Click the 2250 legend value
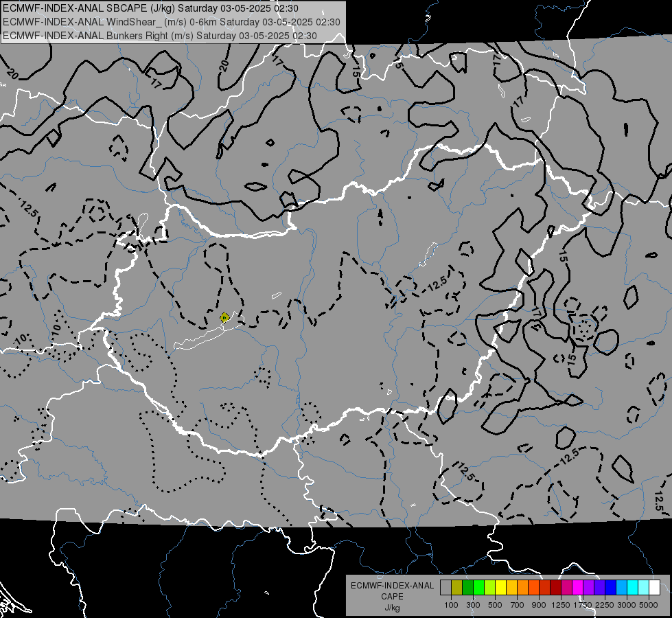The height and width of the screenshot is (618, 672). 605,605
